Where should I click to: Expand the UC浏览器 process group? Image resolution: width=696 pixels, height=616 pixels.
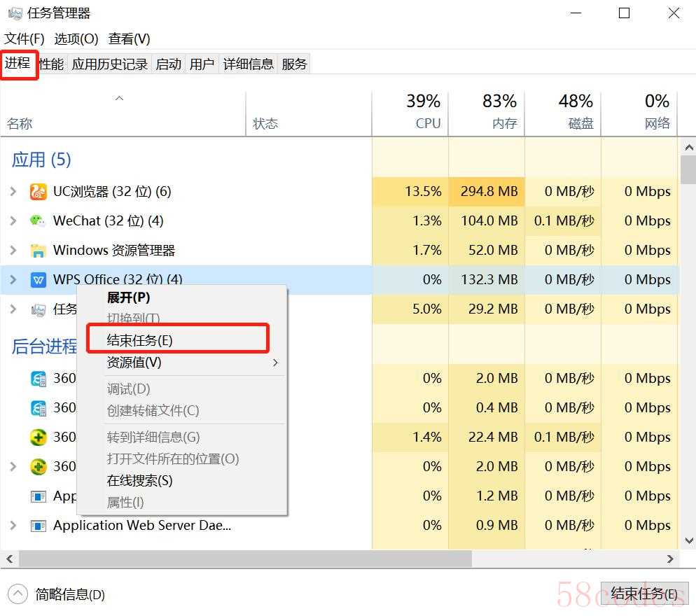click(x=13, y=192)
